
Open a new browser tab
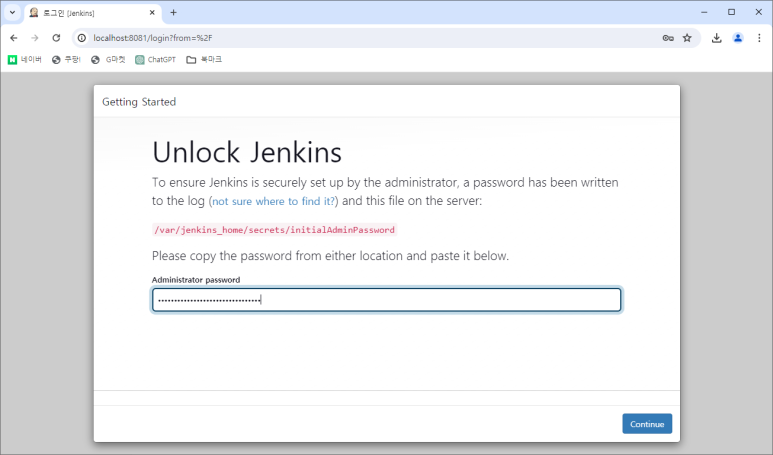tap(174, 13)
